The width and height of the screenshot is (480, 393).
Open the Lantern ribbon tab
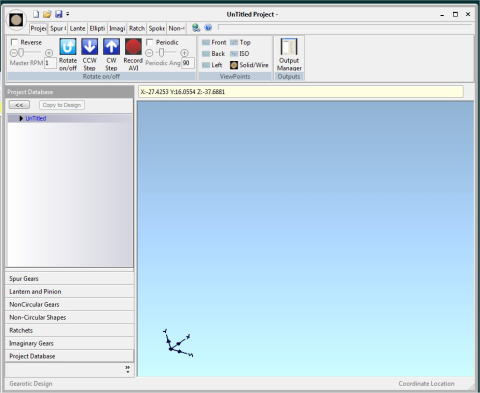[x=77, y=28]
